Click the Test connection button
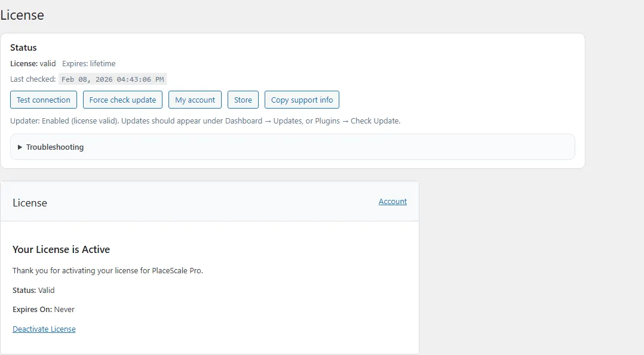This screenshot has width=644, height=355. coord(44,100)
